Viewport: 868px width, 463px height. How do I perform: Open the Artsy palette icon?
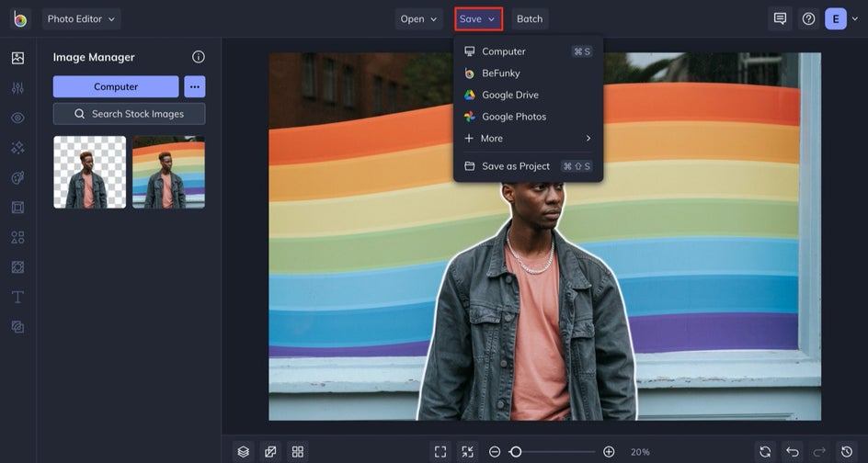click(x=17, y=177)
